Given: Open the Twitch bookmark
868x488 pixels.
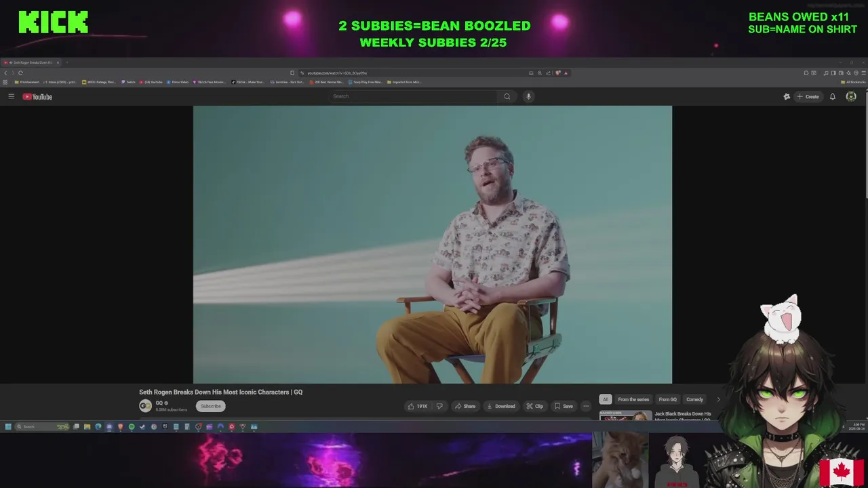Looking at the screenshot, I should pyautogui.click(x=129, y=82).
